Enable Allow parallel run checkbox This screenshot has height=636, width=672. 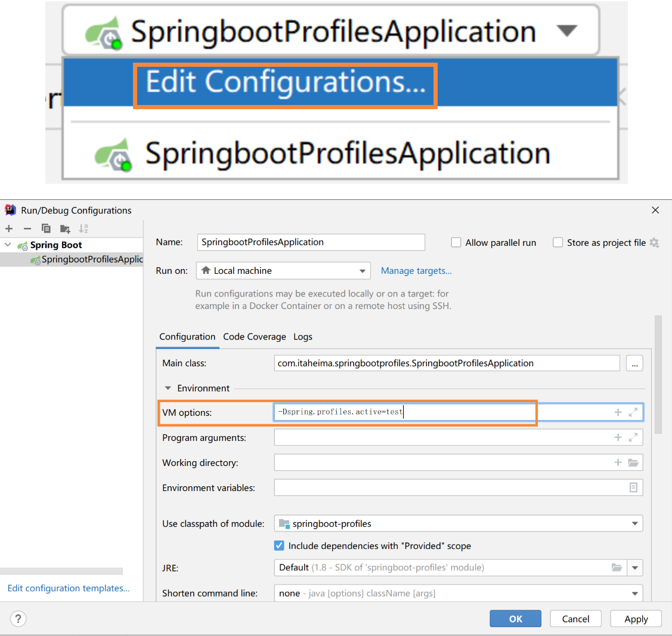point(456,243)
